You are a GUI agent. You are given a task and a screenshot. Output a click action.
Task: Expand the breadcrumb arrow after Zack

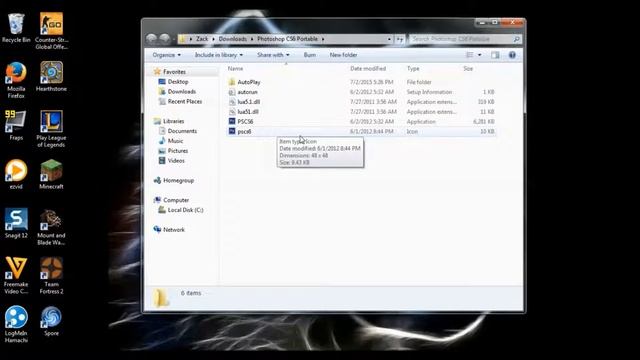(x=213, y=39)
